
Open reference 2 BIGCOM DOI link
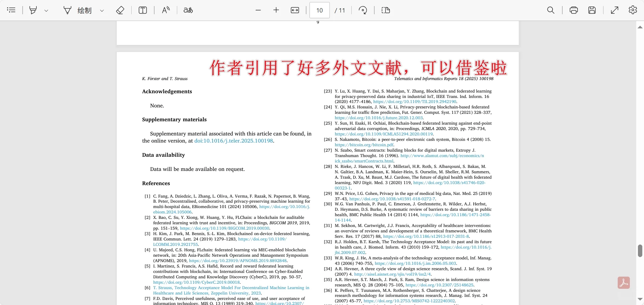click(225, 228)
